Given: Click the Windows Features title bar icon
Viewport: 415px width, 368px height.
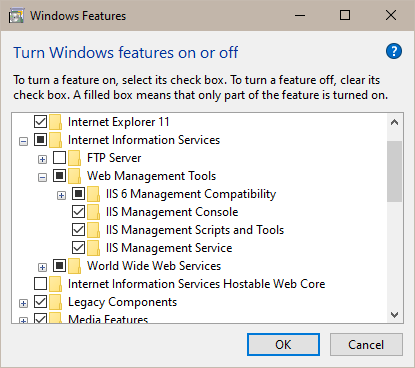Looking at the screenshot, I should click(x=16, y=16).
